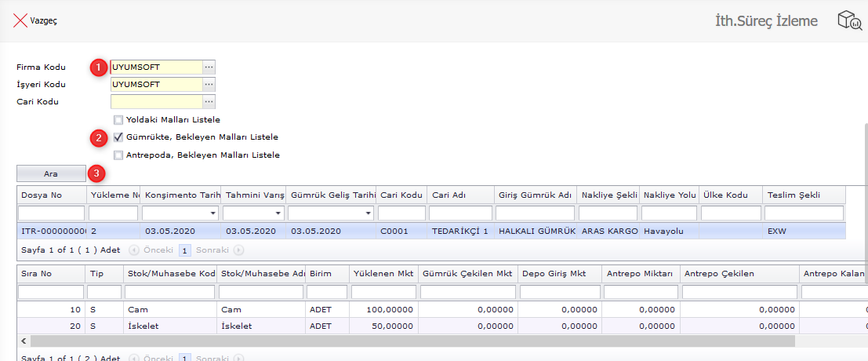
Task: Click the cube magnifier icon at top right
Action: 849,20
